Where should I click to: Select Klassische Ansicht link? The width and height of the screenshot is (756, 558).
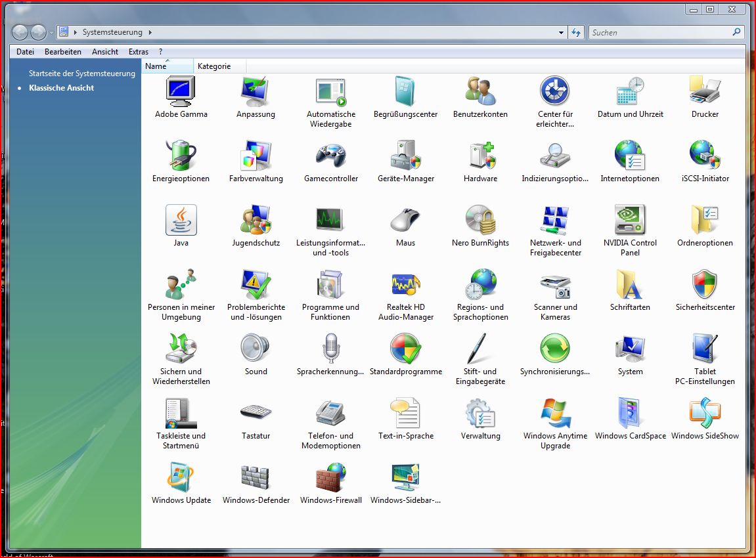[61, 88]
